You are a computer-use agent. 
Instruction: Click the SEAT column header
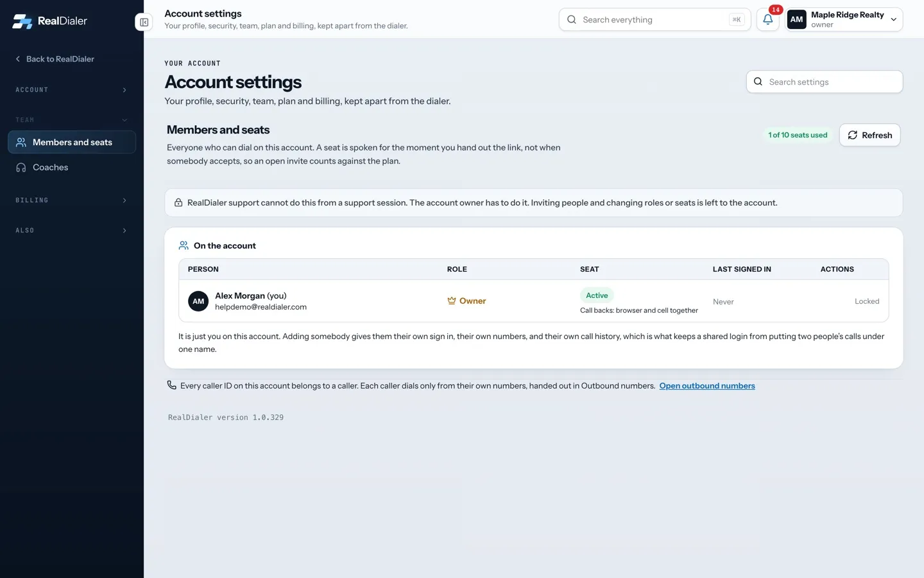[x=590, y=269]
